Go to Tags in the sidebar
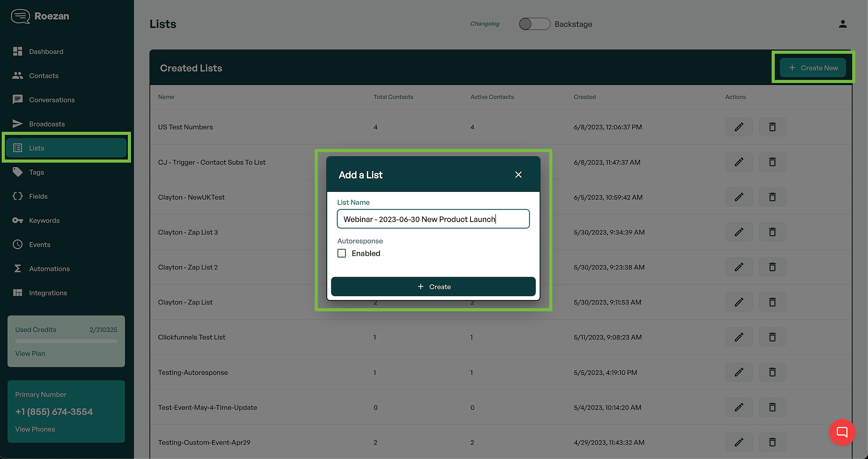Viewport: 868px width, 459px height. click(37, 172)
